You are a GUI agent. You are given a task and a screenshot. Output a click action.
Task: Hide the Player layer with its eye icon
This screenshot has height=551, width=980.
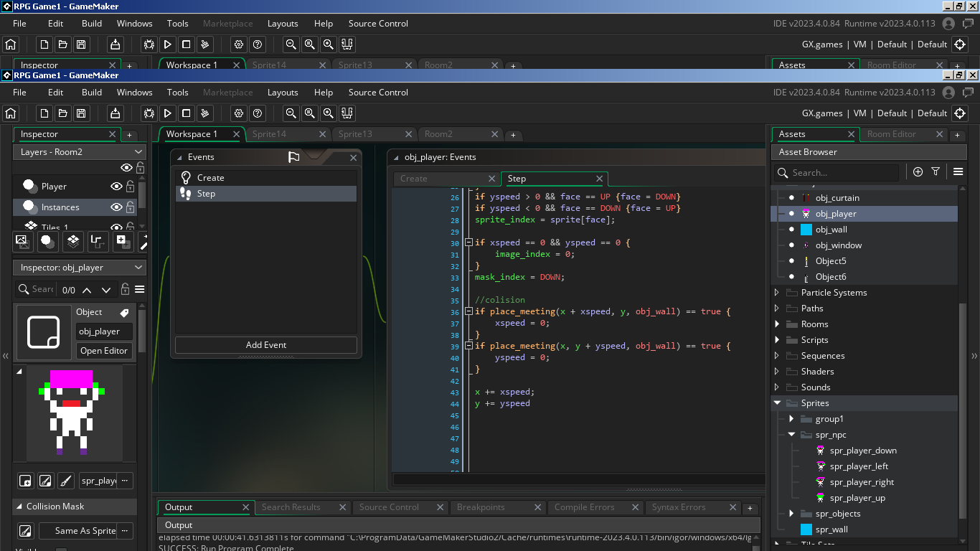point(116,187)
